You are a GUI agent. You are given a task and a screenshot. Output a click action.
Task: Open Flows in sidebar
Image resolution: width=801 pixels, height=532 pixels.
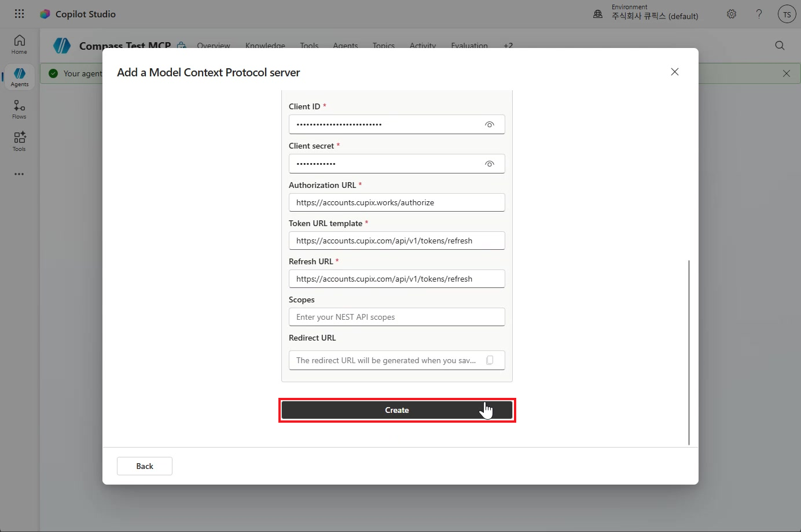(x=19, y=109)
